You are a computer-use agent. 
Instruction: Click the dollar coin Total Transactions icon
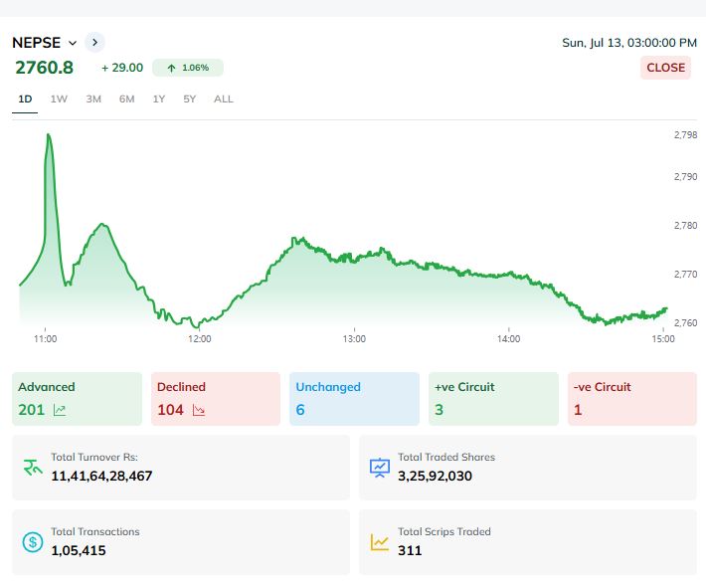tap(32, 542)
